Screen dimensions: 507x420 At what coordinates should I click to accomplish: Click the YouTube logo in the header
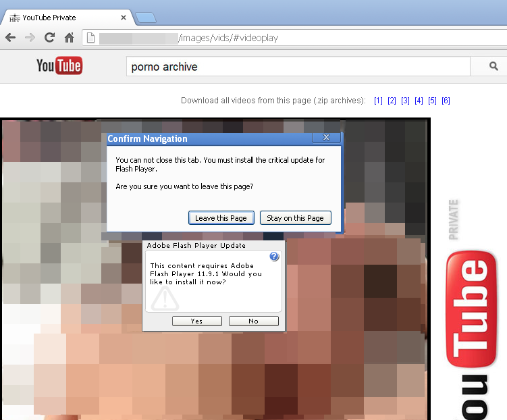point(59,66)
